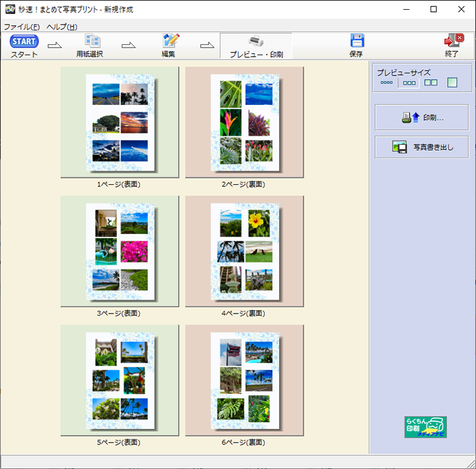Select the page 2 (裏面) preview thumbnail
The width and height of the screenshot is (476, 469).
pyautogui.click(x=244, y=122)
